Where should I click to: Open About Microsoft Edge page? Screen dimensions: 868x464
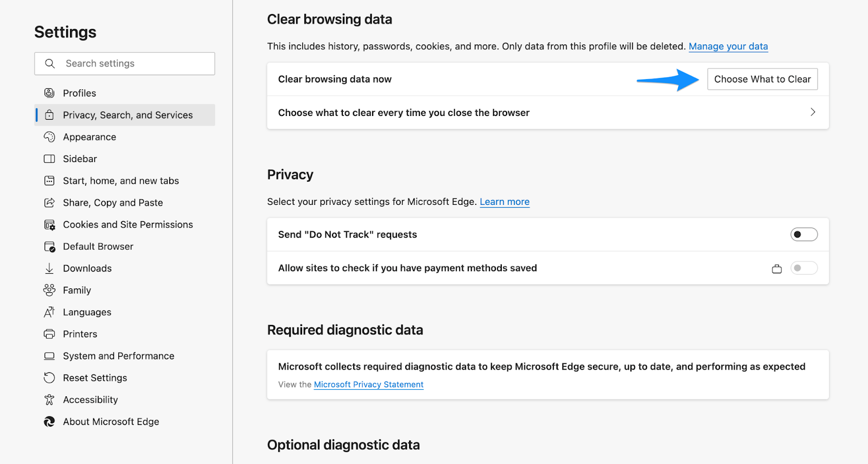coord(125,422)
